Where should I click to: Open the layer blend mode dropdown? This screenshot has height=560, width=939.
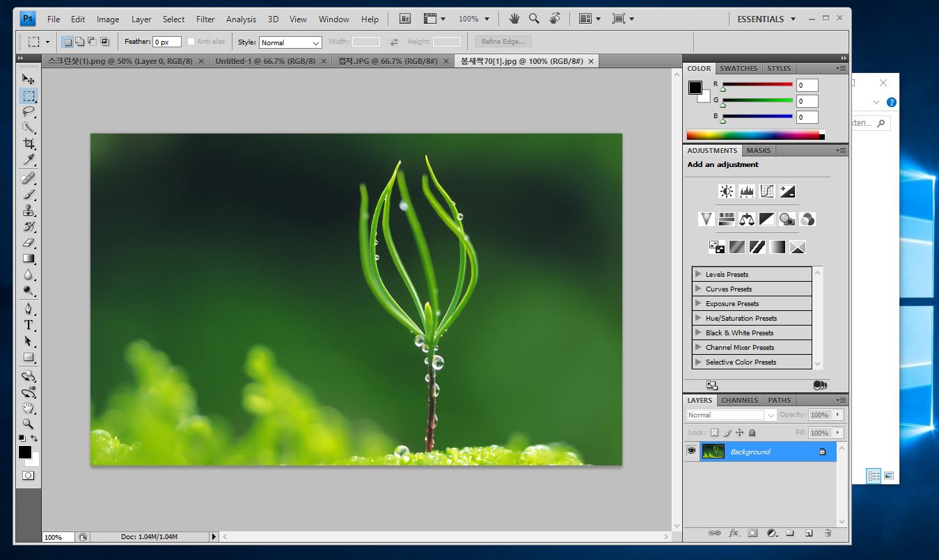(731, 415)
